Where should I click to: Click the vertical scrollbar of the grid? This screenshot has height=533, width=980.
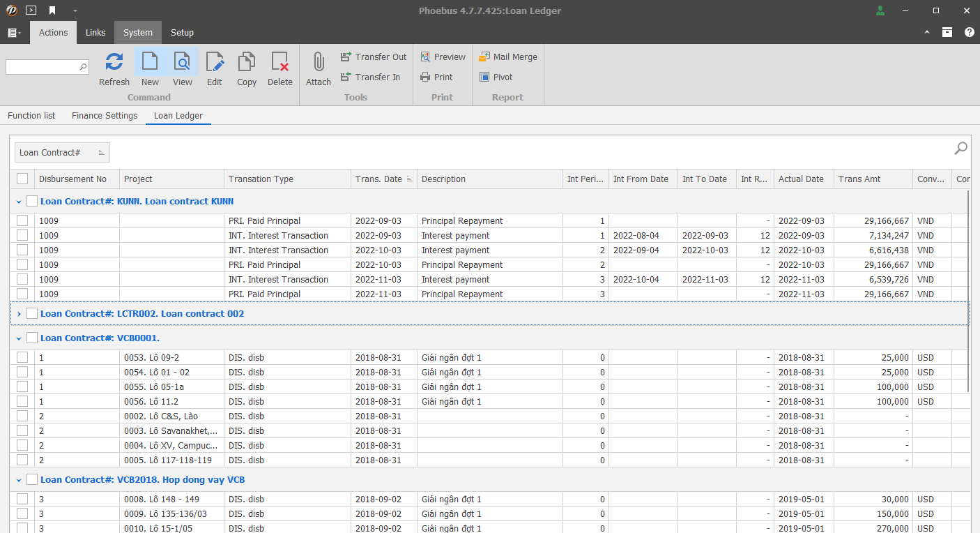[969, 293]
